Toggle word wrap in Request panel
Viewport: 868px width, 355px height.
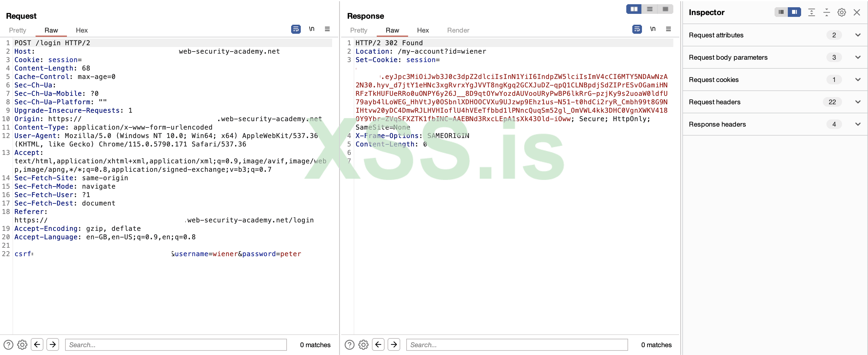(295, 29)
